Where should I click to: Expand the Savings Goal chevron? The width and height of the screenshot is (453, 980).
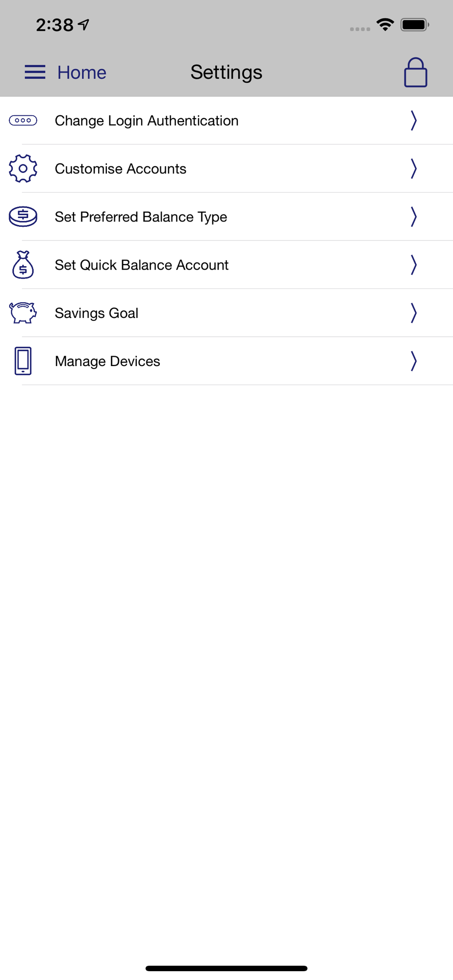coord(414,313)
